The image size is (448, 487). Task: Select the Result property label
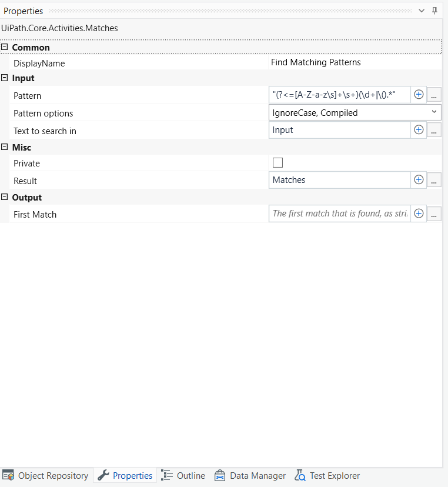[25, 181]
